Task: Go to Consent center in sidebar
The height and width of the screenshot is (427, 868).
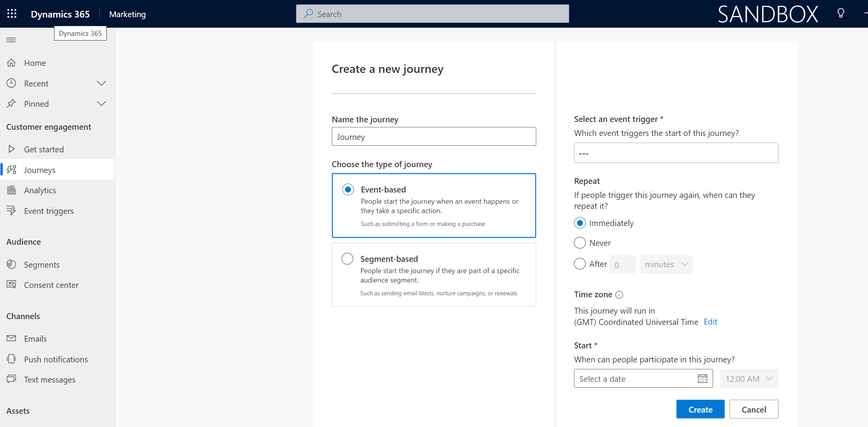Action: (x=51, y=285)
